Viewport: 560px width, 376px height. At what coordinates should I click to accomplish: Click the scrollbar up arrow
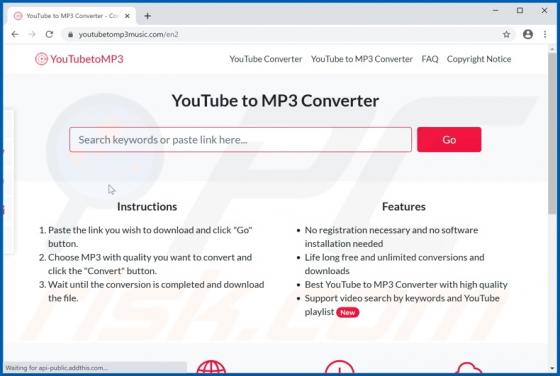coord(552,49)
